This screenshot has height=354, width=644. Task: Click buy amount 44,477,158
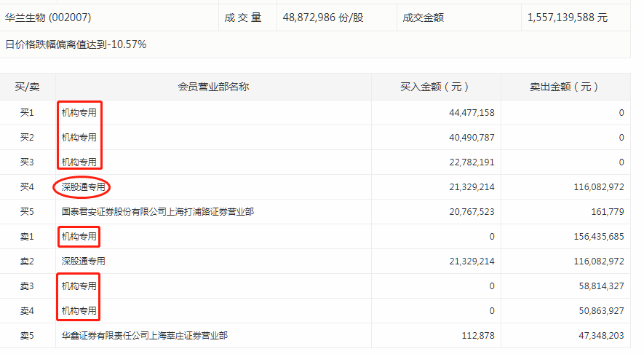pos(472,113)
